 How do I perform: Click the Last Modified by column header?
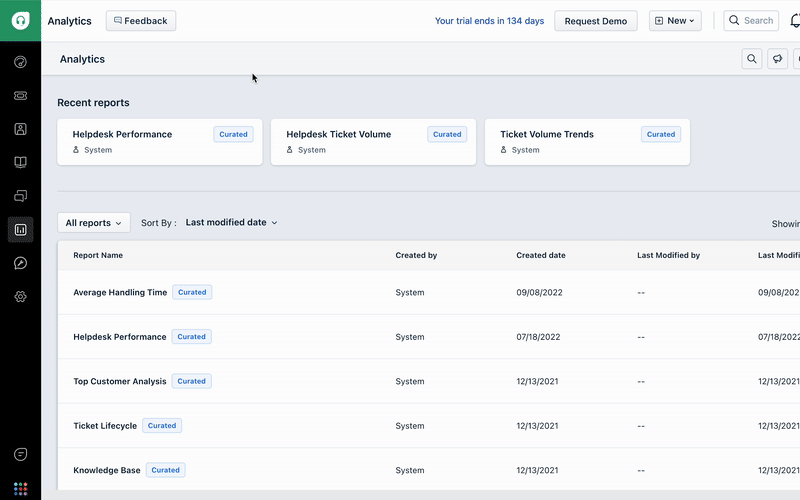click(x=668, y=255)
